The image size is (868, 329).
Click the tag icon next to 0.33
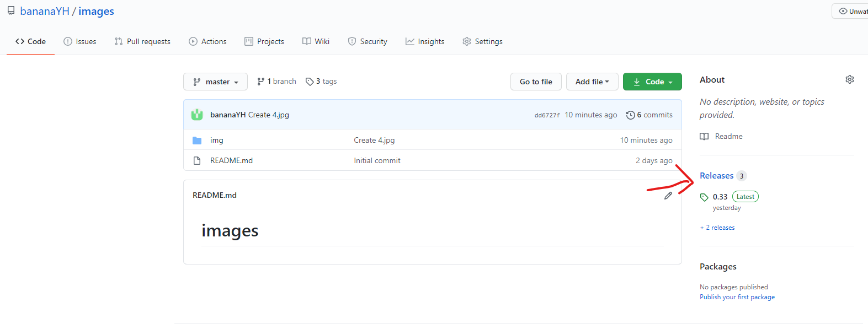(x=704, y=197)
